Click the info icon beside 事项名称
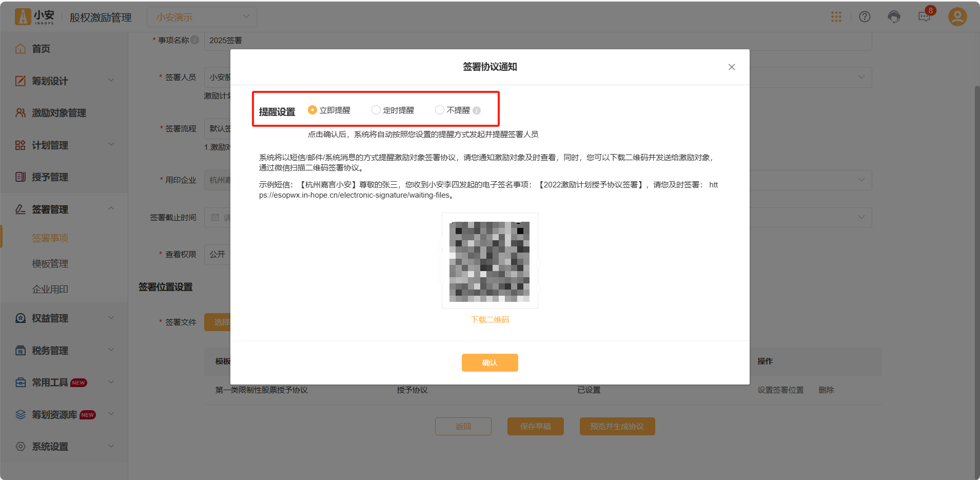Screen dimensions: 980x480 (195, 40)
